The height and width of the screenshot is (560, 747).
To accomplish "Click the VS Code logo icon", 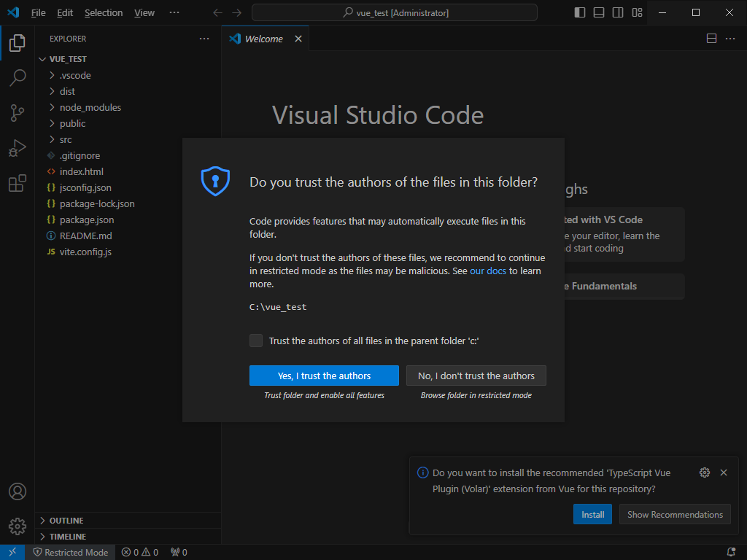I will point(13,12).
